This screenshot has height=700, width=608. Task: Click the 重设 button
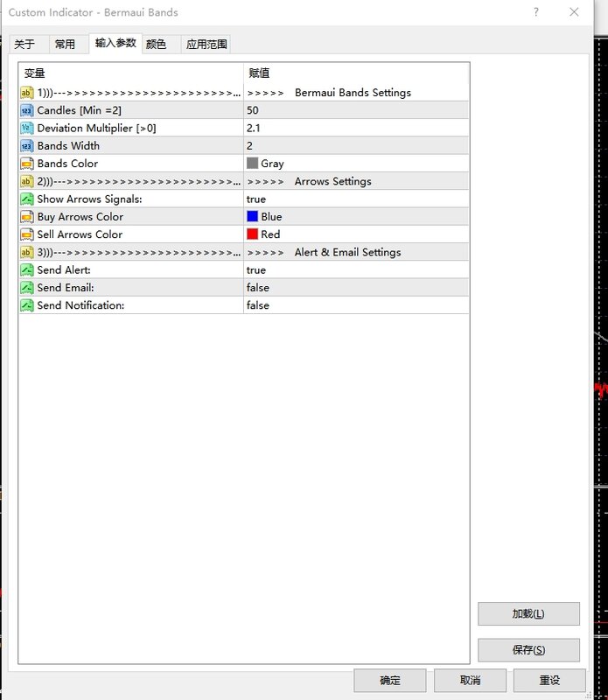(549, 681)
